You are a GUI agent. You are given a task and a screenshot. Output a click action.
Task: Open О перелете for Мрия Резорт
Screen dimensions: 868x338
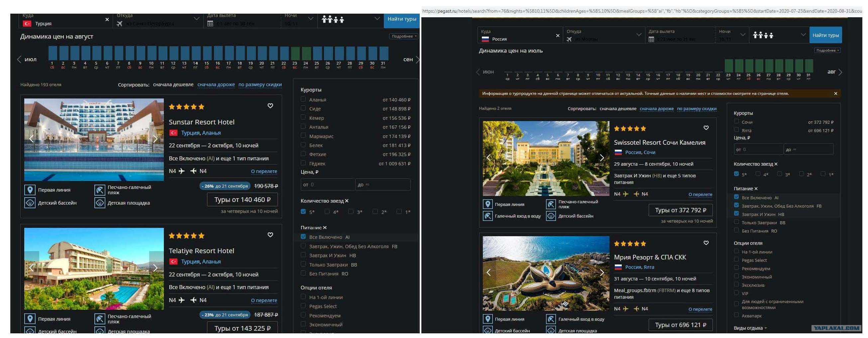tap(701, 309)
